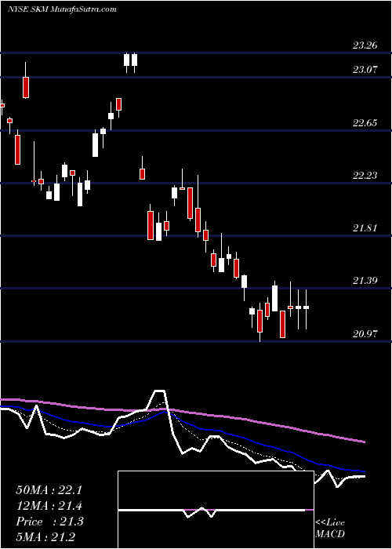Screen dimensions: 392x549
Task: Click the MACD indicator panel box
Action: 216,510
